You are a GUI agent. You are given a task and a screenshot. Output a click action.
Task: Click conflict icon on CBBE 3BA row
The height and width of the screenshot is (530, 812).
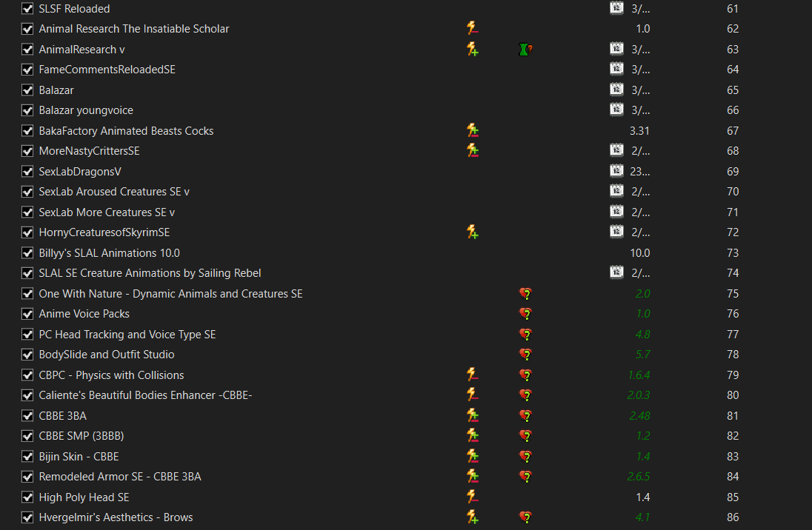472,415
